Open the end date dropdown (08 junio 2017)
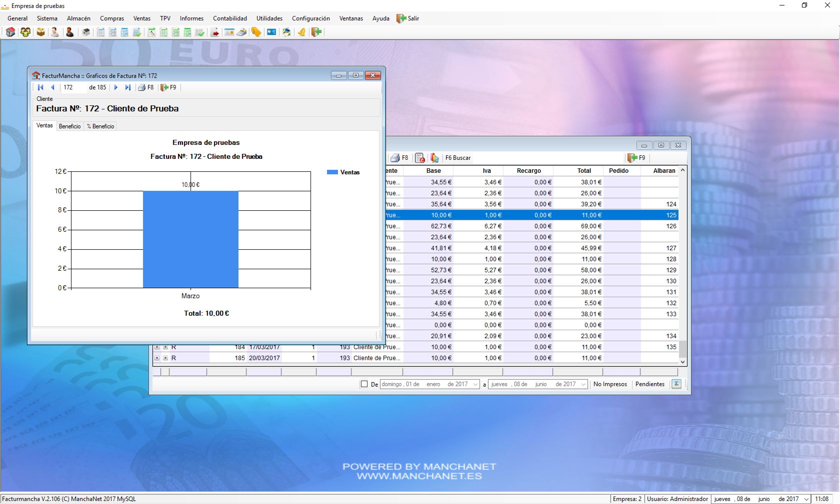840x504 pixels. (x=583, y=385)
